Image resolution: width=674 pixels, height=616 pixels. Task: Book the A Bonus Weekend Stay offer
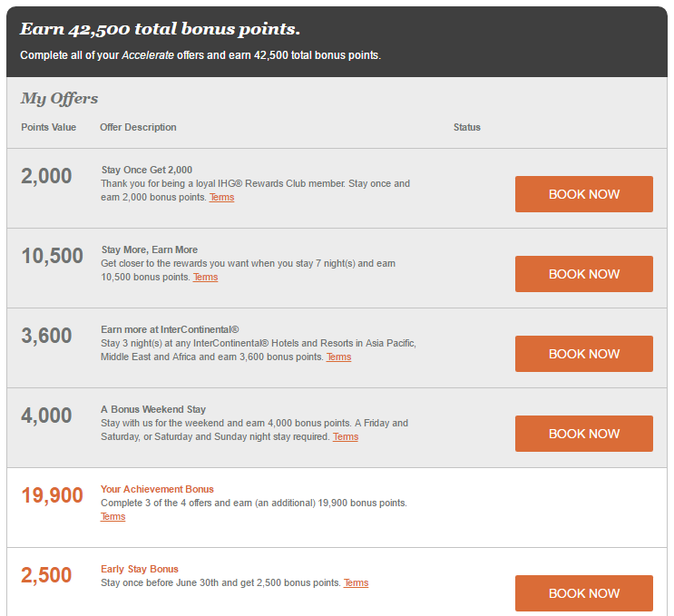pos(583,434)
